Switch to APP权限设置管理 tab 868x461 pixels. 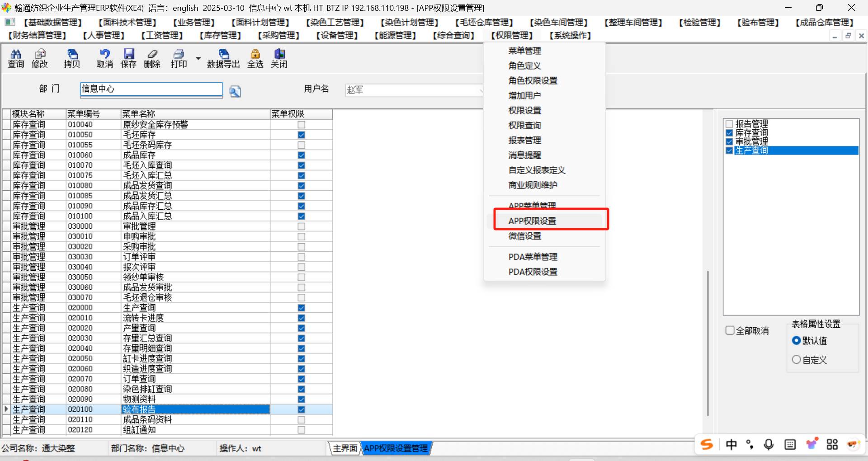tap(396, 448)
